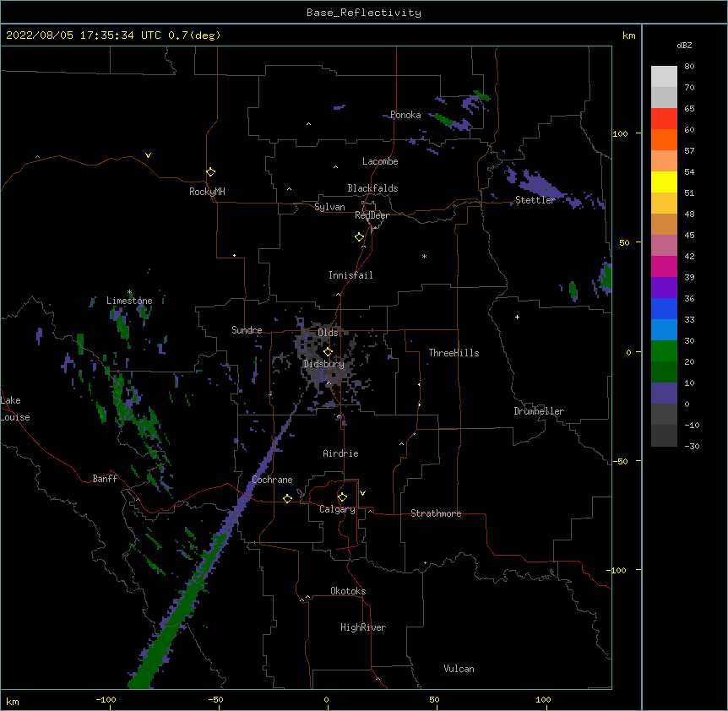This screenshot has height=711, width=728.
Task: Click the Lake Louise label
Action: (14, 409)
